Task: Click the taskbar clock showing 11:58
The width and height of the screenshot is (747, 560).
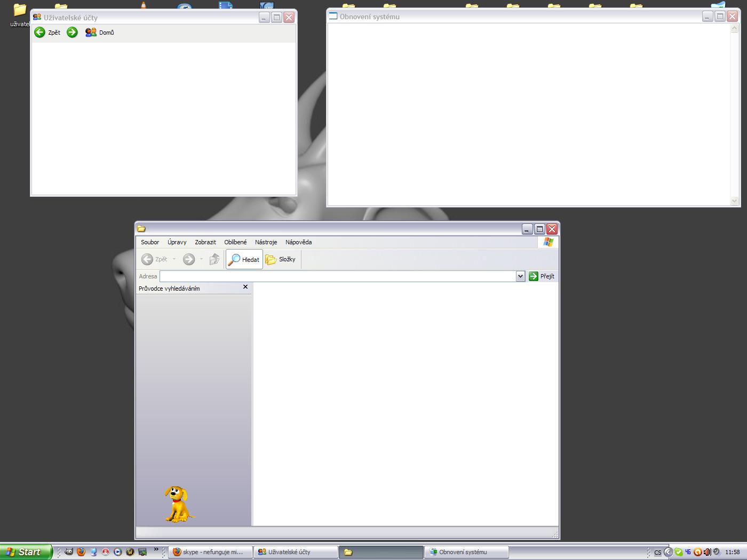Action: [733, 552]
